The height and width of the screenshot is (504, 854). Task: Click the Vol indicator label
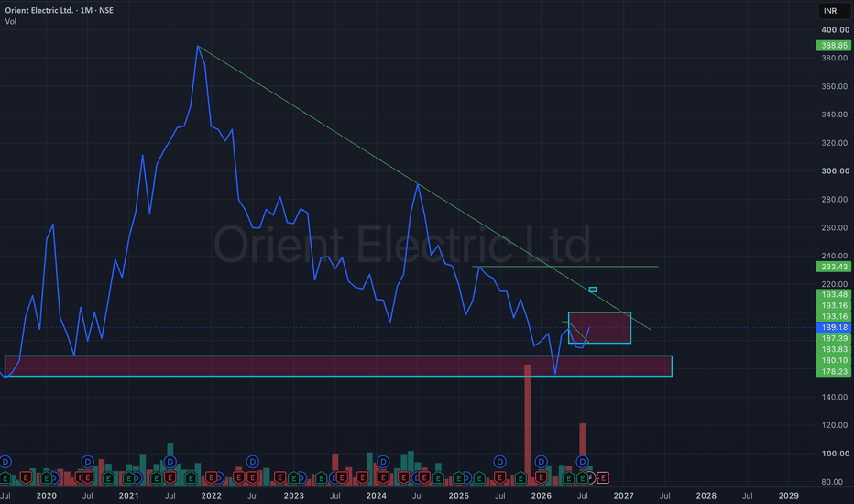10,22
